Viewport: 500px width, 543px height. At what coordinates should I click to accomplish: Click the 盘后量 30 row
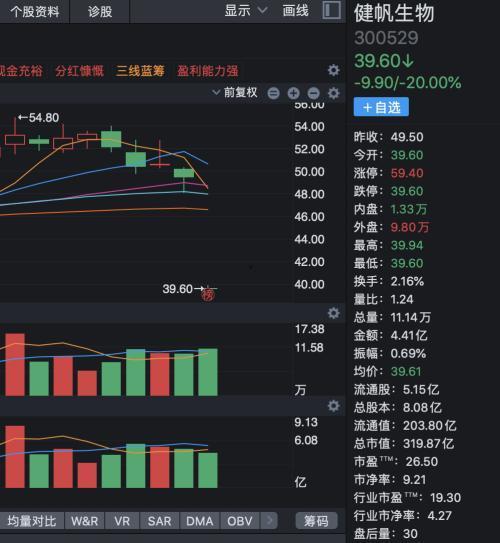coord(386,534)
